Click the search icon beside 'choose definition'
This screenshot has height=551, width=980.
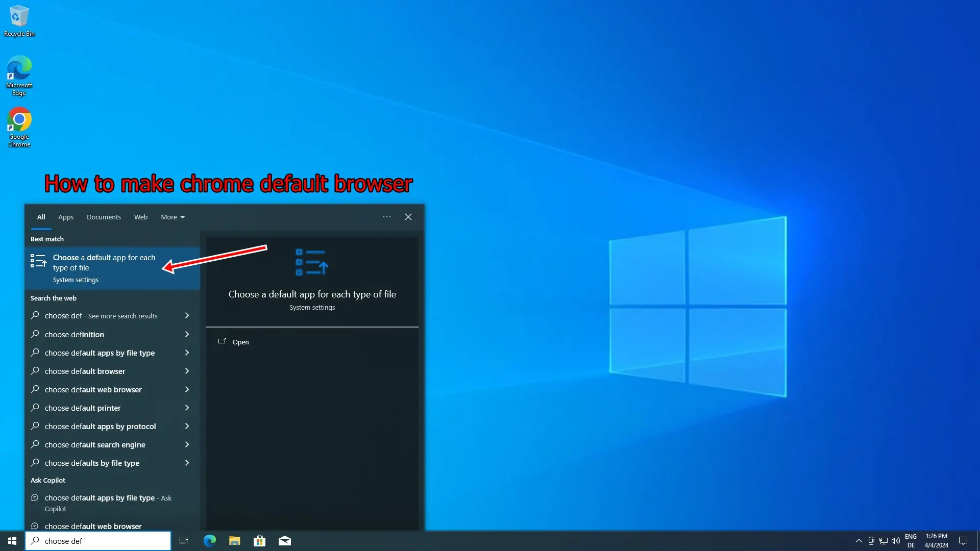[35, 334]
